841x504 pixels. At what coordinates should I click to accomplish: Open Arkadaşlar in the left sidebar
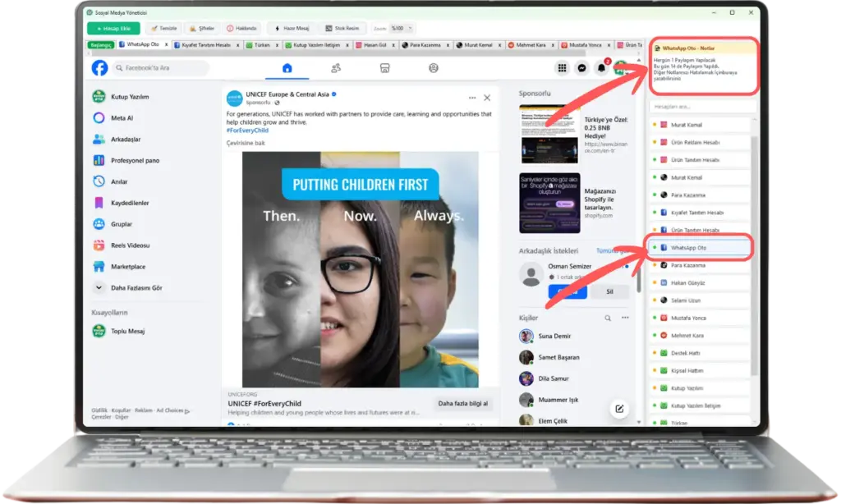tap(117, 140)
